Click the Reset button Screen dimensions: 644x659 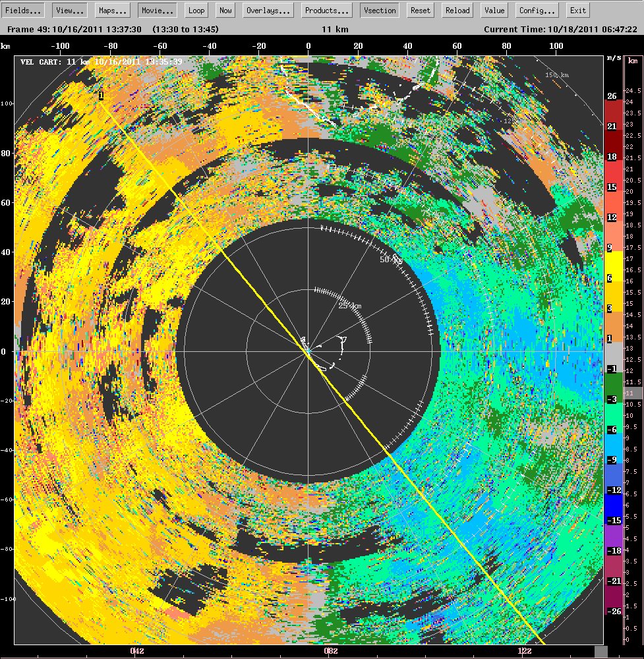coord(421,11)
